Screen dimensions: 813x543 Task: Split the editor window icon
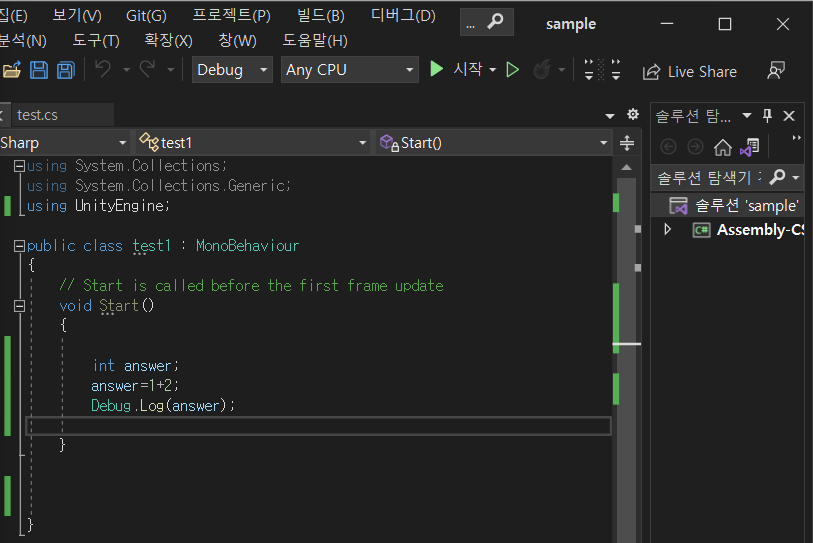(627, 143)
